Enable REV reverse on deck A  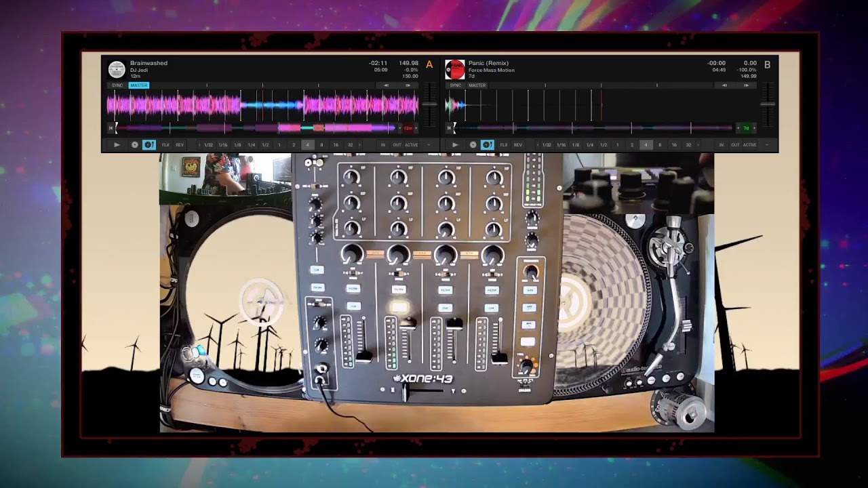[180, 145]
